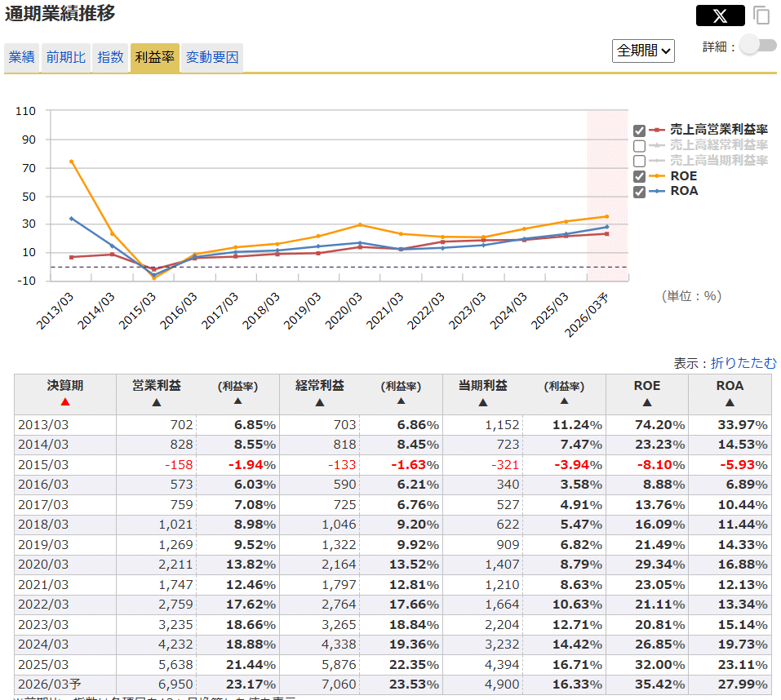This screenshot has width=781, height=700.
Task: Click net margin value 16.71%
Action: click(577, 665)
